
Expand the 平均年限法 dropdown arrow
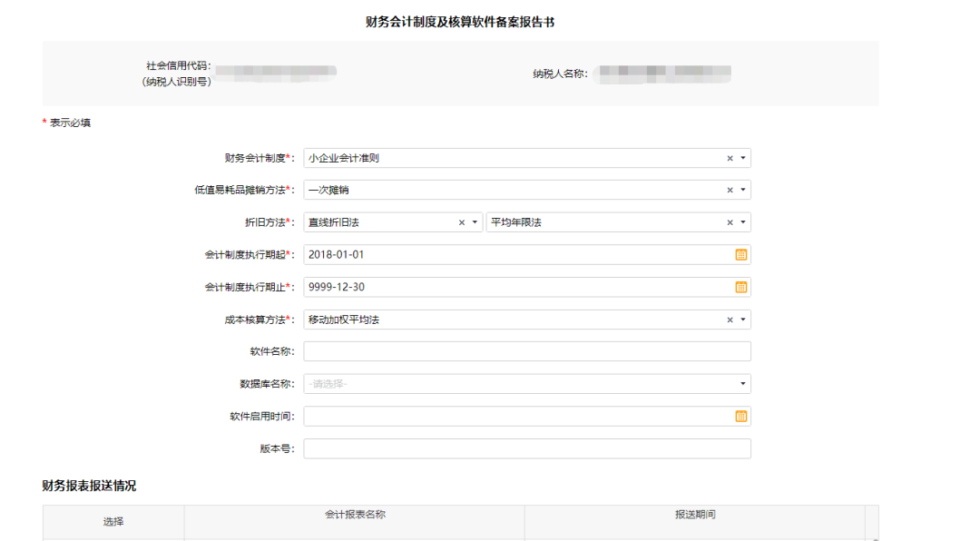point(742,222)
